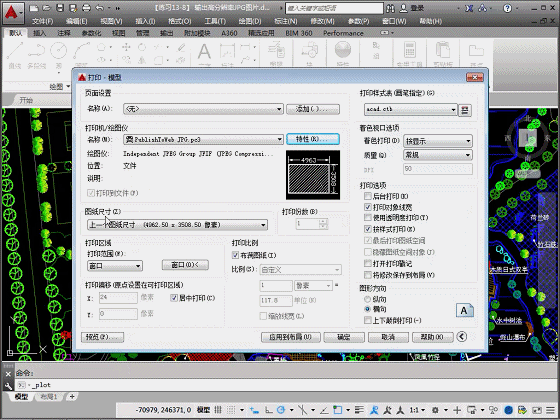Open 格式(O) menu
The image size is (560, 420).
[x=180, y=21]
